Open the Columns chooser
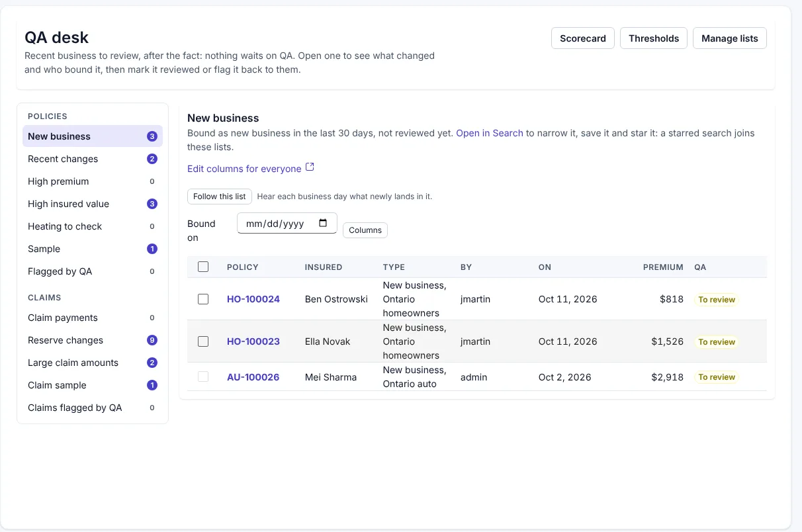This screenshot has height=532, width=802. 365,230
